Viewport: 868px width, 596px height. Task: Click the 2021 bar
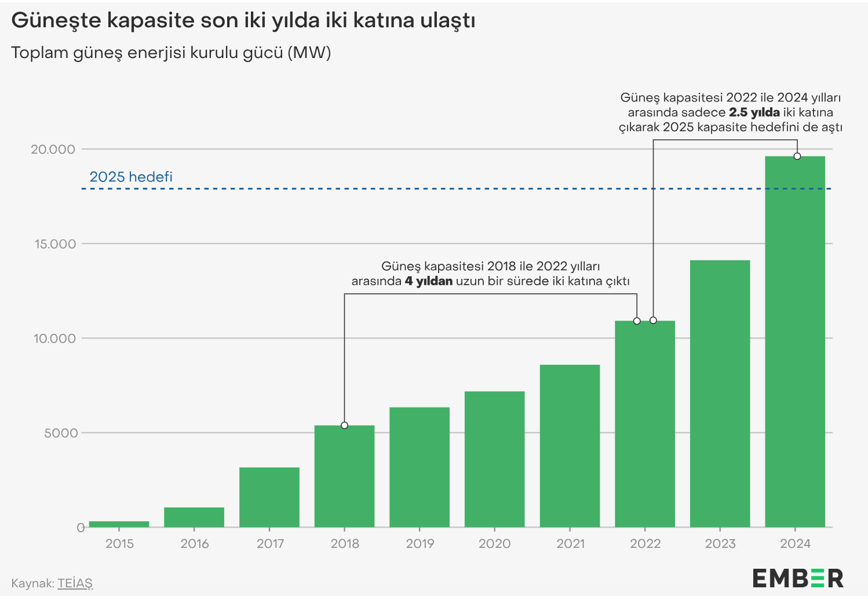(570, 446)
